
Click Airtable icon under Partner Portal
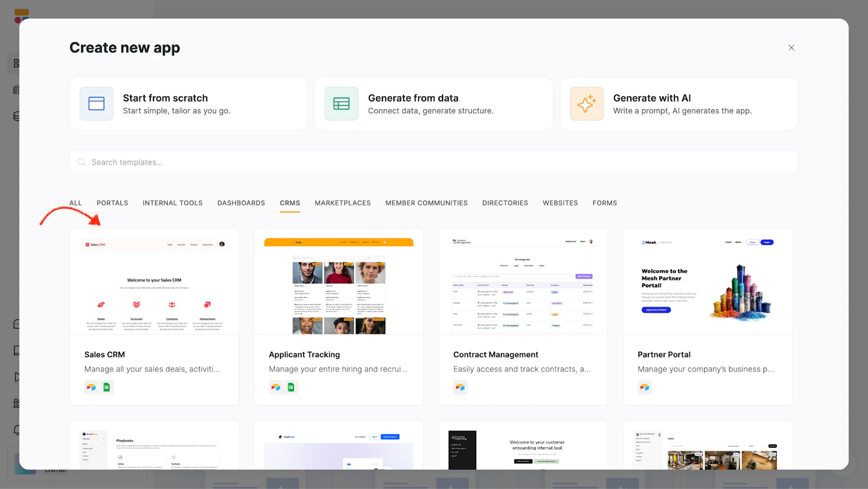(x=644, y=387)
